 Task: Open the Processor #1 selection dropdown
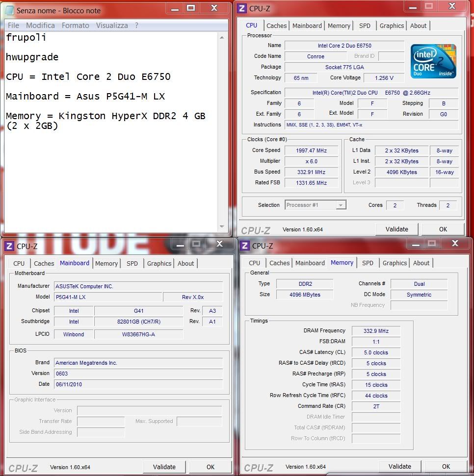click(341, 205)
